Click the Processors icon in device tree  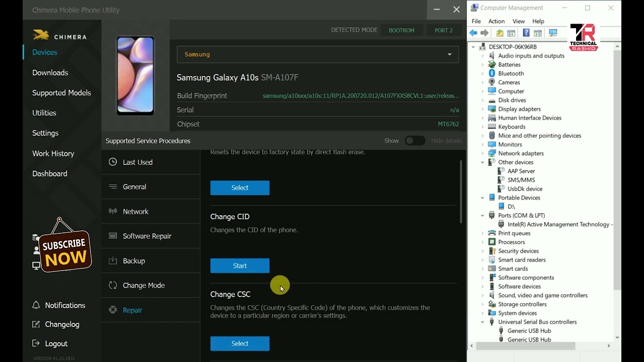pos(492,242)
